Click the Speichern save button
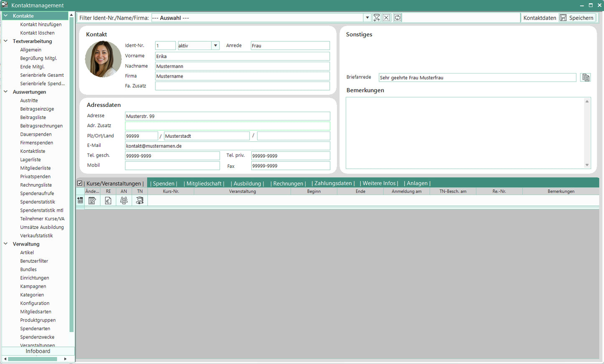This screenshot has width=604, height=364. [577, 18]
